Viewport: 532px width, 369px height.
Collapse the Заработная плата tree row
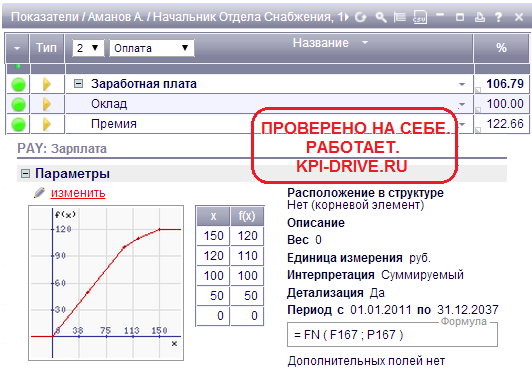coord(78,83)
